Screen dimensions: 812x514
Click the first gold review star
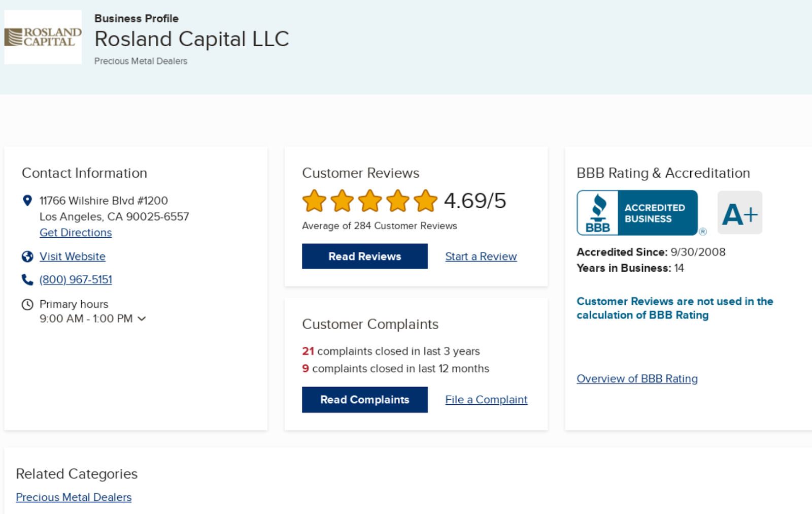314,201
